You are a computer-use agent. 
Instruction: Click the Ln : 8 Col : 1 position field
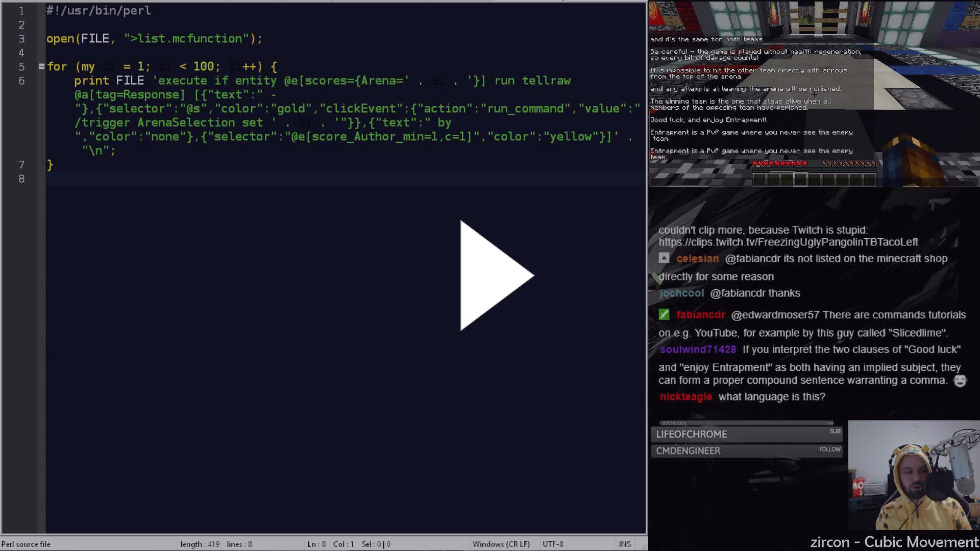pyautogui.click(x=330, y=544)
